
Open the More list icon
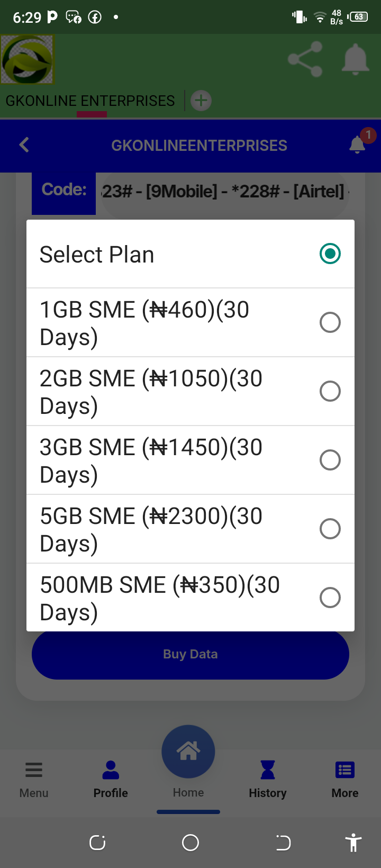pyautogui.click(x=345, y=770)
